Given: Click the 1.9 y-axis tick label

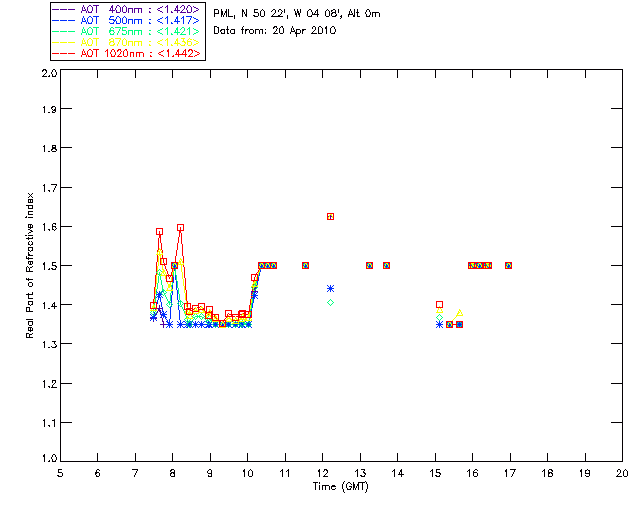Looking at the screenshot, I should click(x=49, y=109).
